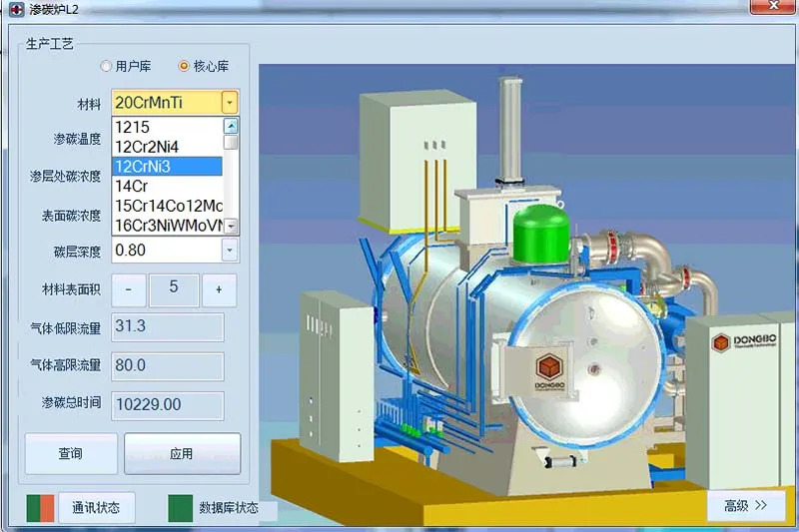Click the DONGBO logo on the furnace door
The image size is (799, 532).
pyautogui.click(x=550, y=371)
